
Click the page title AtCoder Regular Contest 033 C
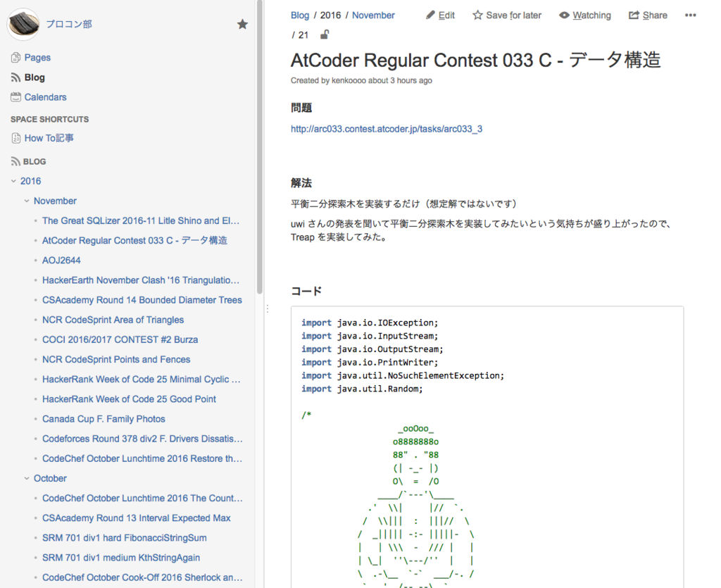(x=476, y=61)
